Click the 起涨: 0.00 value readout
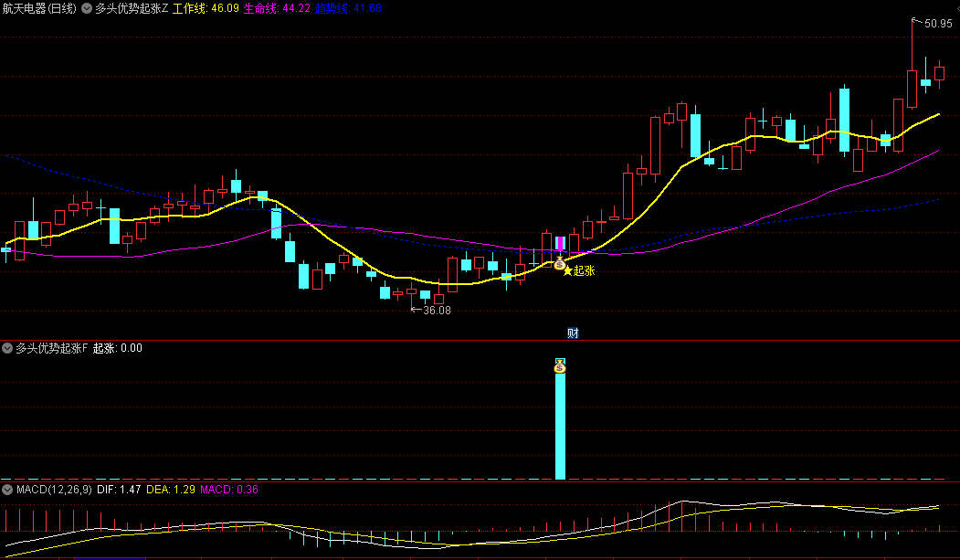The image size is (960, 560). point(118,348)
